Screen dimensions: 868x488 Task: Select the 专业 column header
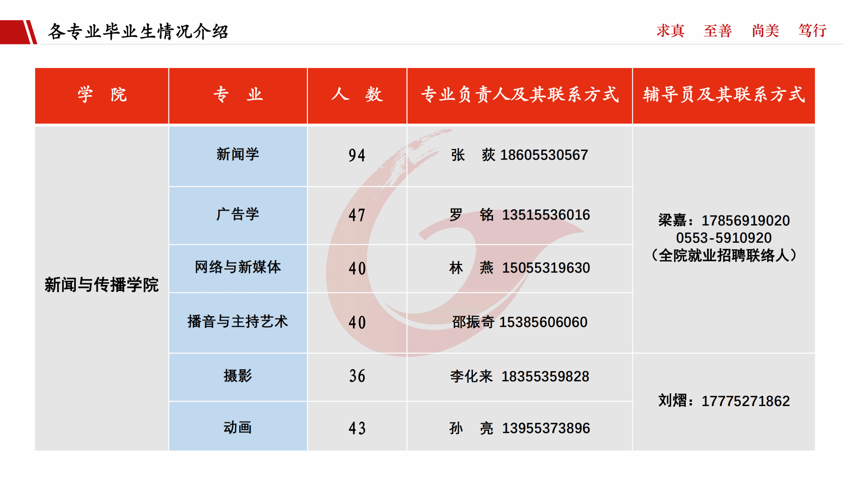coord(238,95)
